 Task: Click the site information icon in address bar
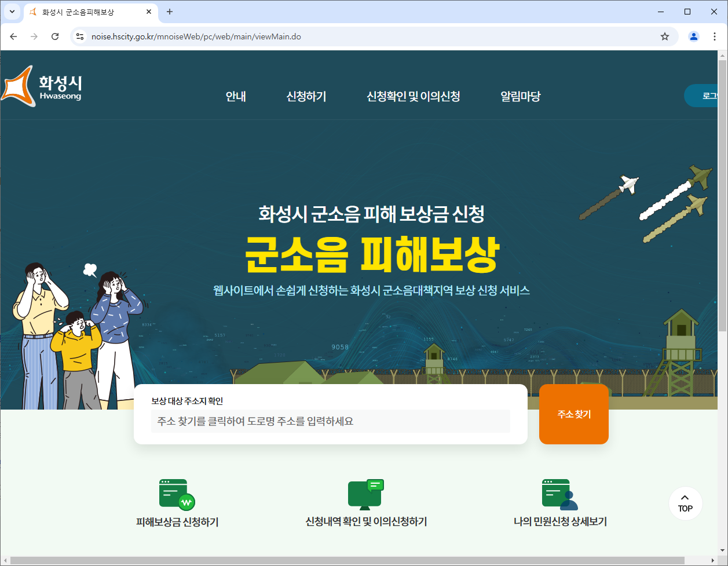[79, 36]
